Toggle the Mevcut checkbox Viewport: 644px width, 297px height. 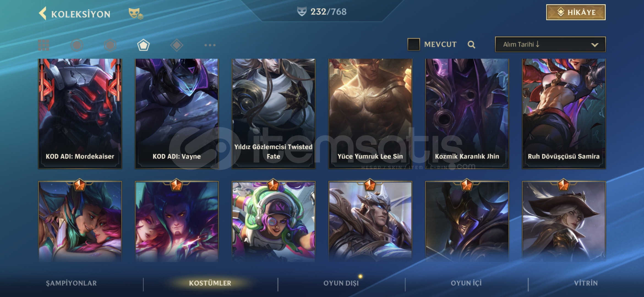413,44
